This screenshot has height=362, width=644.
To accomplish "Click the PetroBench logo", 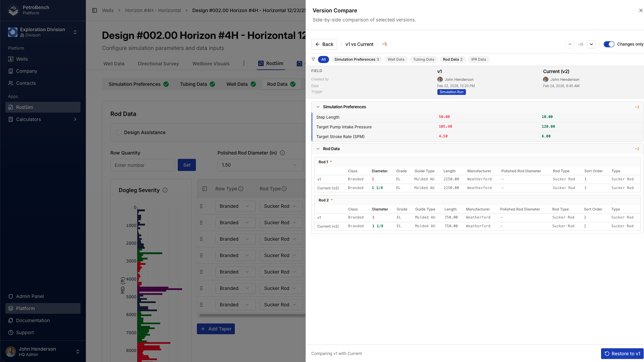I will [13, 10].
